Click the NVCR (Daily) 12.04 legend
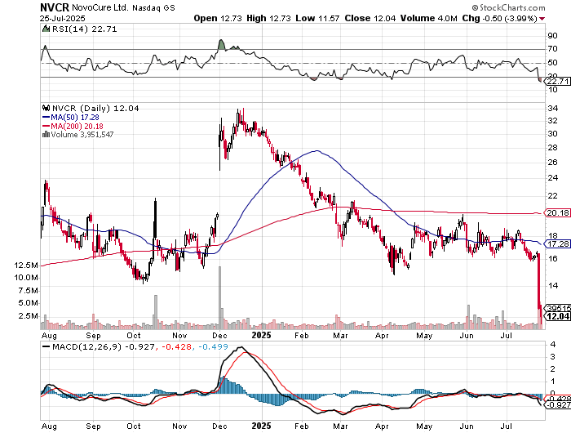This screenshot has width=571, height=433. 95,108
